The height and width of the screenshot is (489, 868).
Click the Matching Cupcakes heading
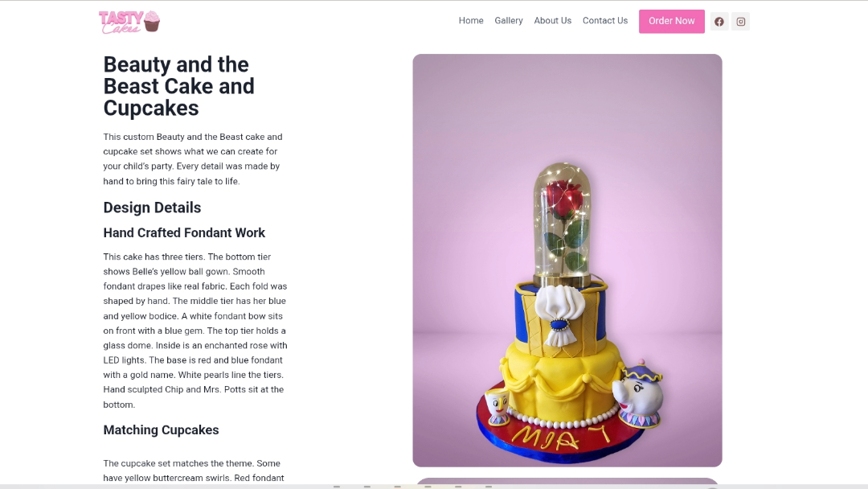click(x=161, y=429)
